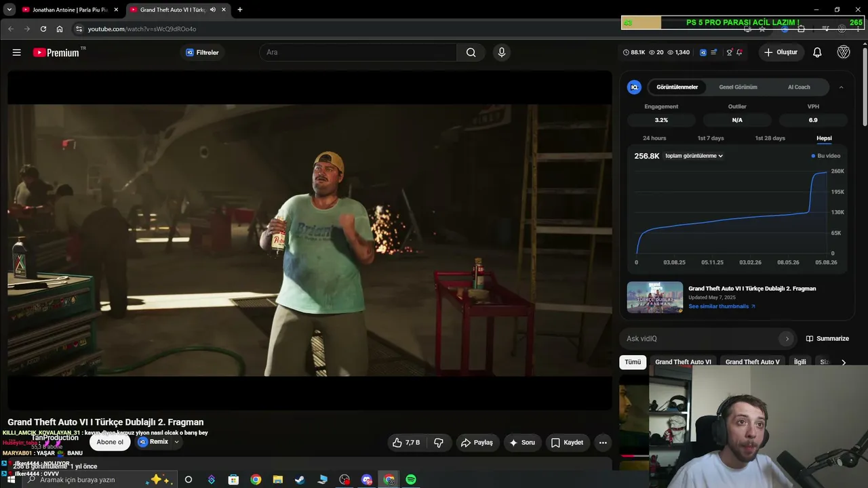Open the vidIQ trophy icon
868x488 pixels.
click(730, 52)
